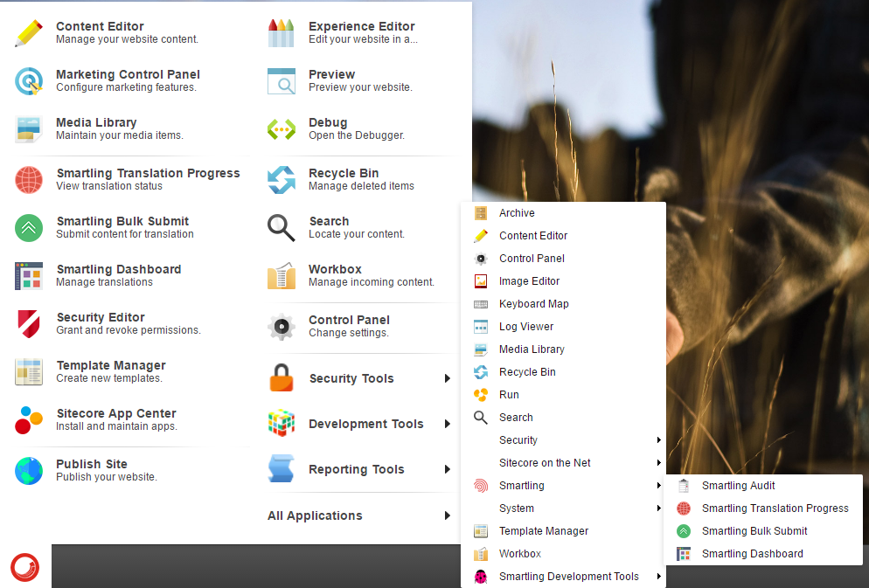Expand the Development Tools submenu arrow

click(x=448, y=424)
